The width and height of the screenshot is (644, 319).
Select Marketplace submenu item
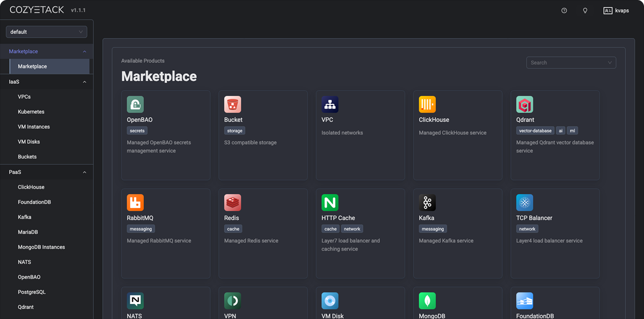(x=49, y=66)
